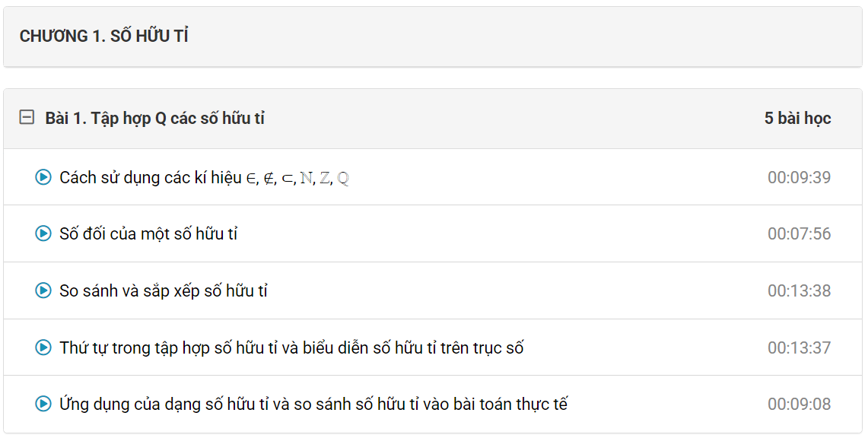Open lesson "So sánh và sắp xếp số hữu tỉ"
This screenshot has height=438, width=868.
[x=164, y=290]
